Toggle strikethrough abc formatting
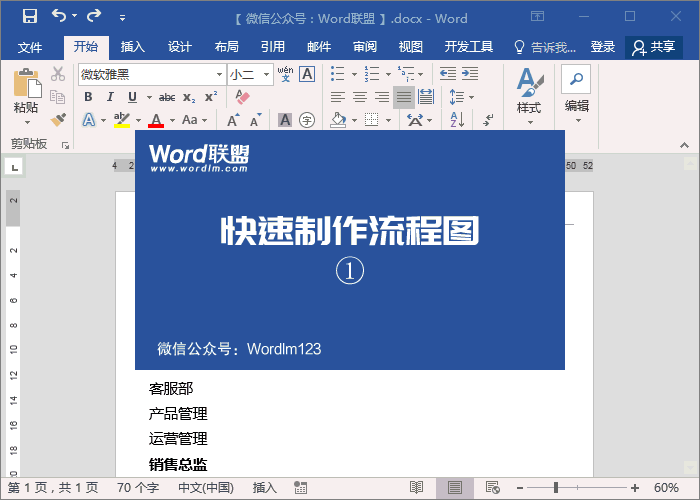Image resolution: width=700 pixels, height=500 pixels. click(167, 97)
